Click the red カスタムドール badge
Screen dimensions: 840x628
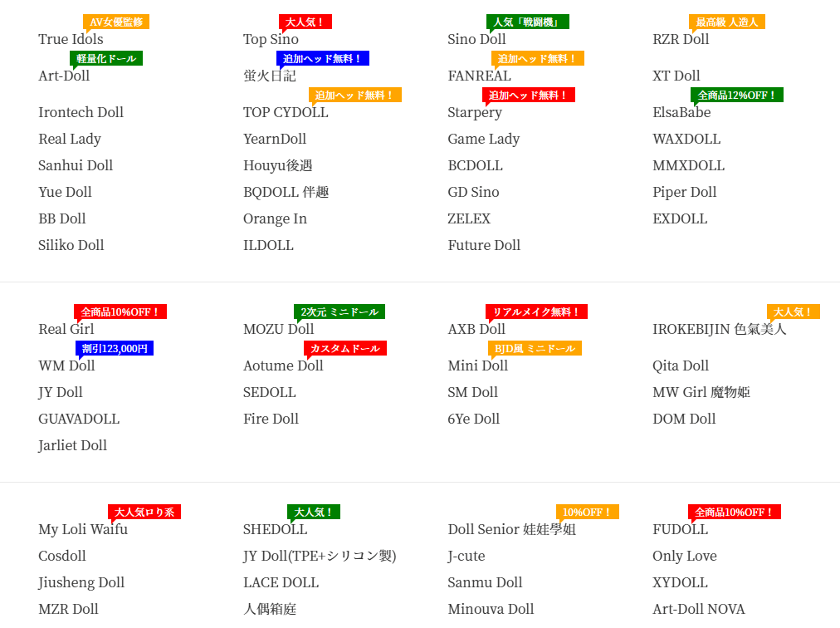pyautogui.click(x=345, y=348)
